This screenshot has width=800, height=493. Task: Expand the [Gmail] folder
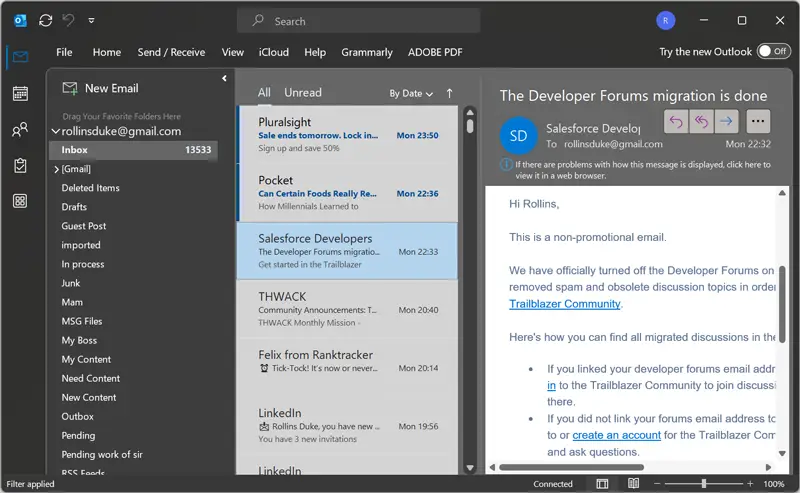pos(56,169)
